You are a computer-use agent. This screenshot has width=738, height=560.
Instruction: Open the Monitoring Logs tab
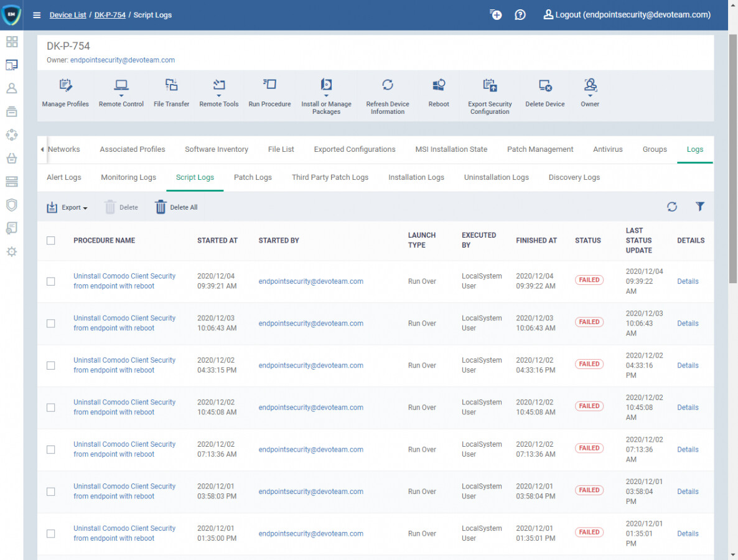[128, 177]
